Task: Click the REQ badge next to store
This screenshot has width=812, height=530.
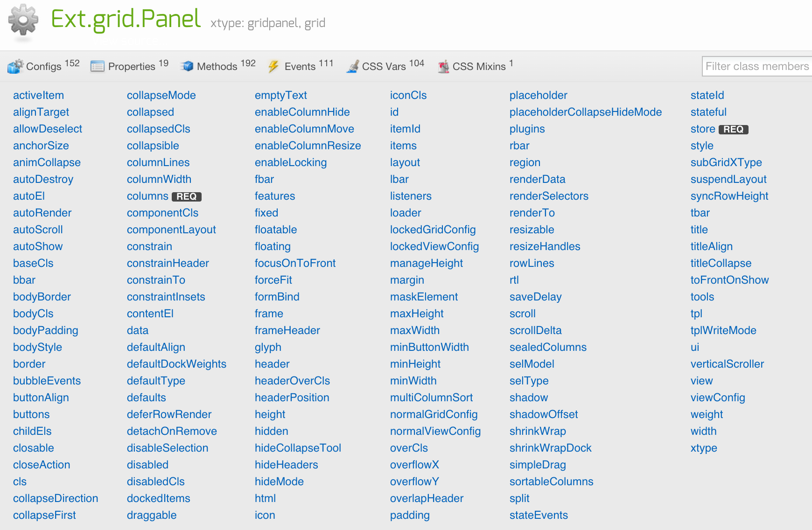Action: pyautogui.click(x=734, y=129)
